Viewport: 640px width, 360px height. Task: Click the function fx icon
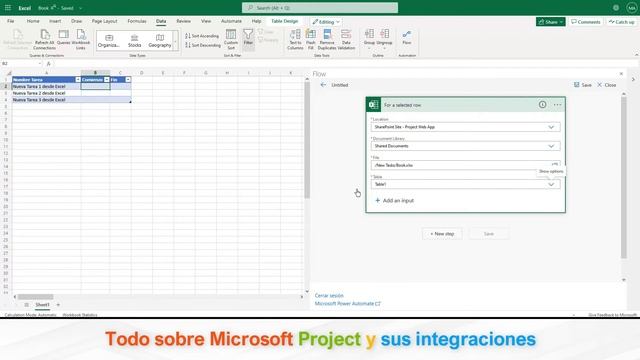tap(49, 64)
